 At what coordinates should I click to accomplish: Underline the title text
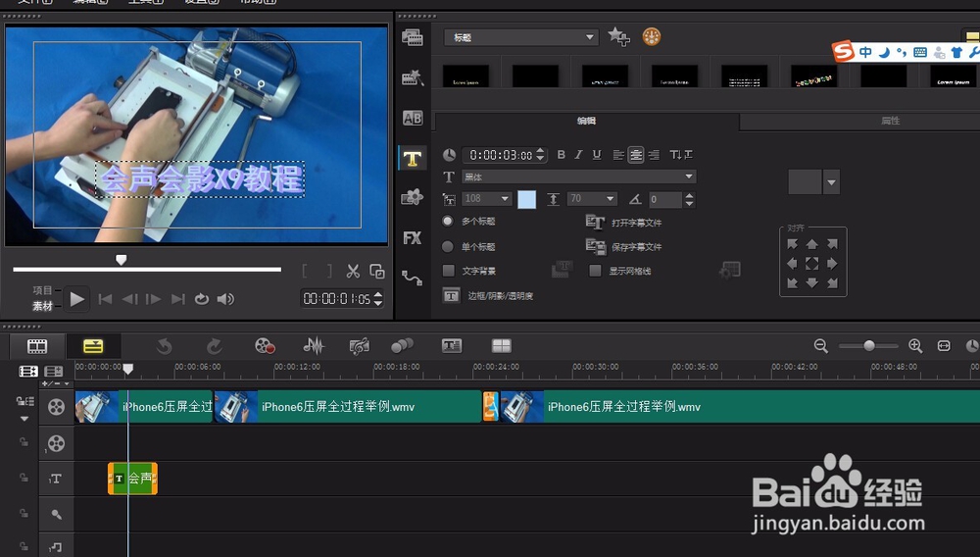[x=596, y=154]
